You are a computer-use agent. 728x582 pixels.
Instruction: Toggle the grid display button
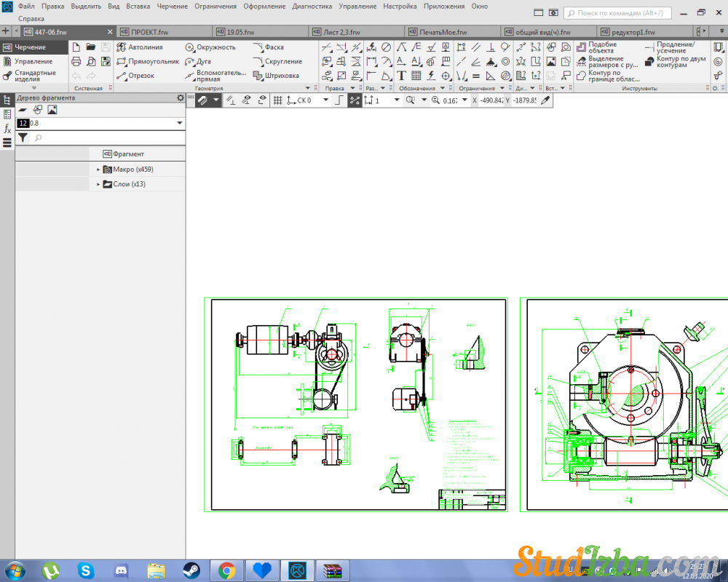tap(277, 100)
